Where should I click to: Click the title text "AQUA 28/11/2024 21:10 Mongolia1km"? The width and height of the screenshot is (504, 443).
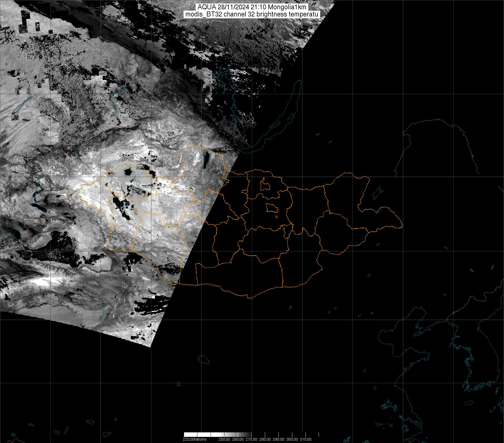pos(252,7)
